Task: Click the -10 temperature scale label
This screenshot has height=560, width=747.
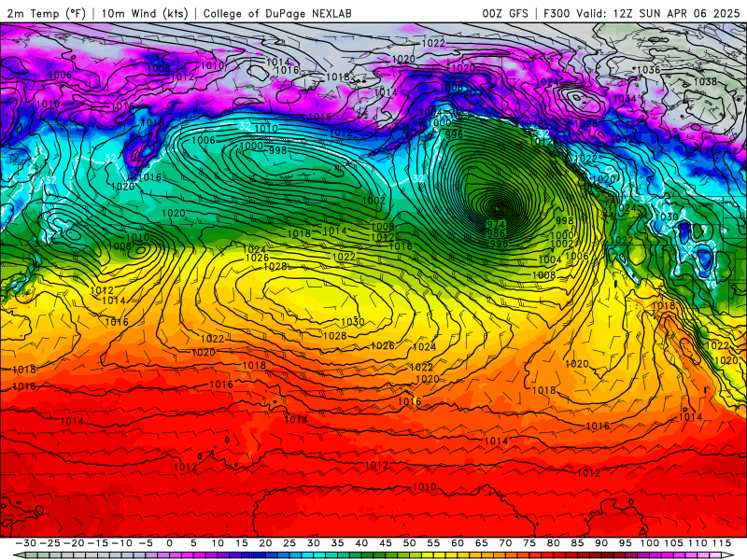Action: click(x=121, y=543)
